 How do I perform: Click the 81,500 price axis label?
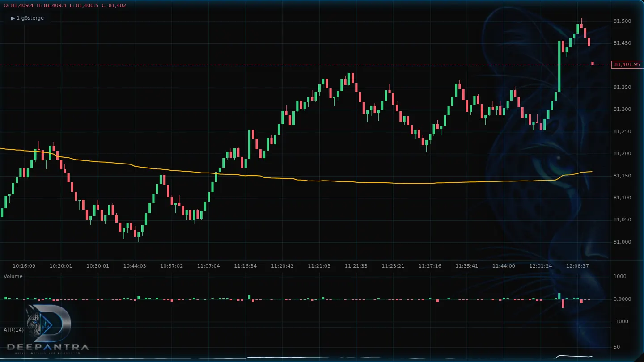(x=622, y=21)
